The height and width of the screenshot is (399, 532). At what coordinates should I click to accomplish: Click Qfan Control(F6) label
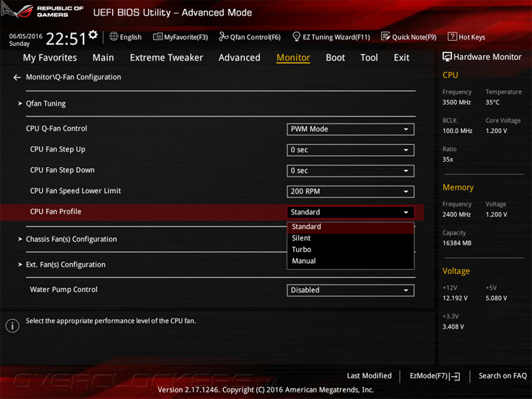click(x=255, y=37)
